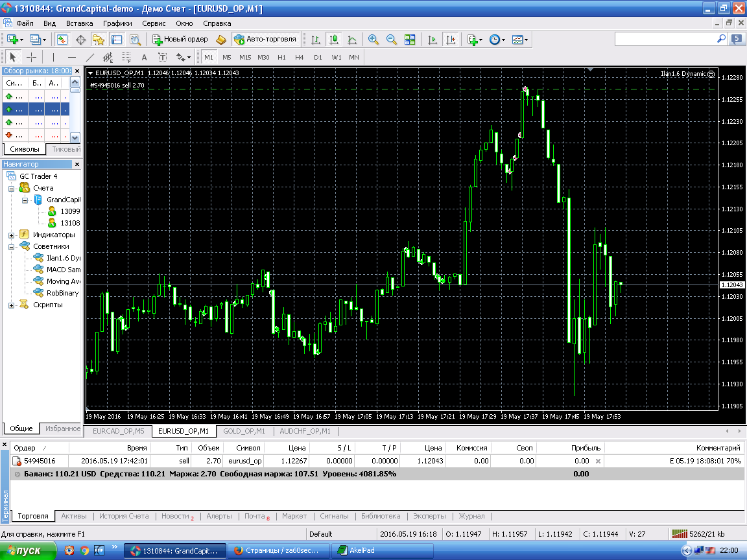Viewport: 747px width, 560px height.
Task: Open the Избранное navigator tab
Action: pos(63,428)
